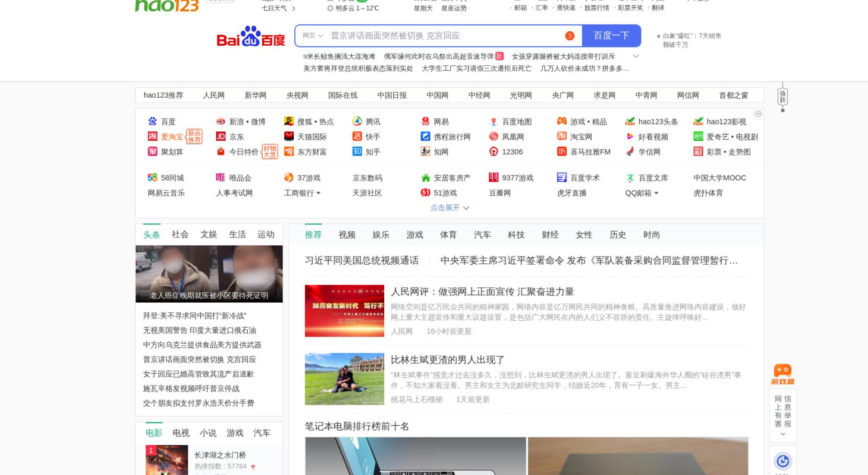Open the hao123影视 icon
Screen dimensions: 868x475
click(x=698, y=121)
